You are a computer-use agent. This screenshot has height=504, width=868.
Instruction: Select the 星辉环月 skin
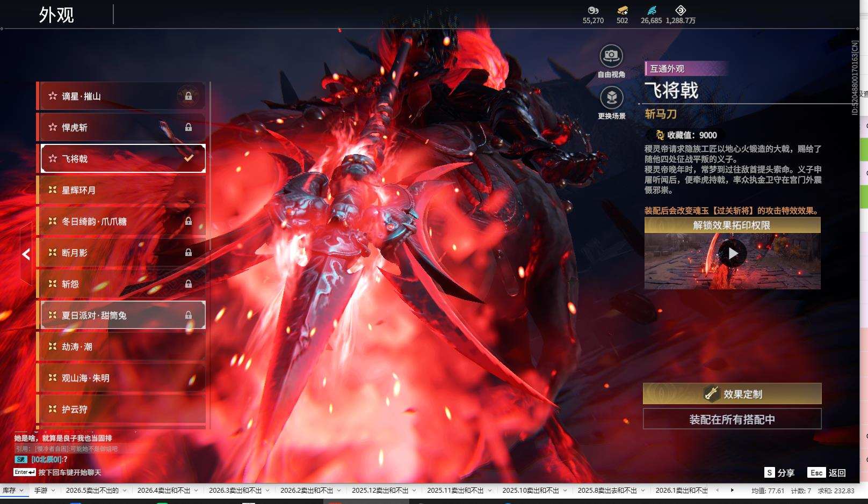[123, 190]
